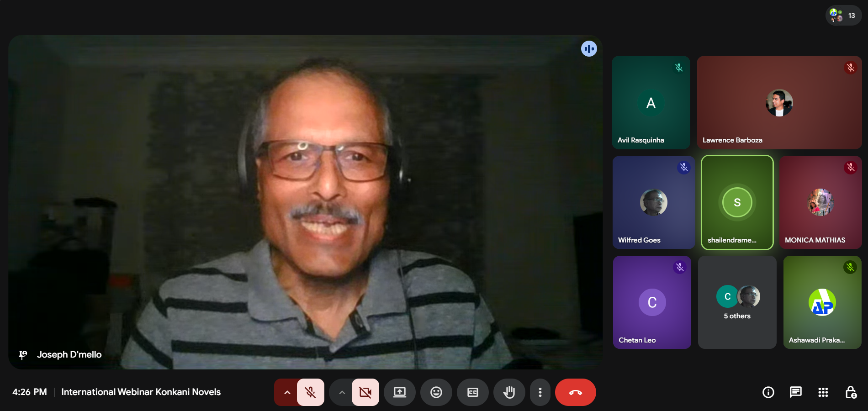Expand video settings chevron next to camera
Screen dimensions: 868x411
click(x=342, y=392)
